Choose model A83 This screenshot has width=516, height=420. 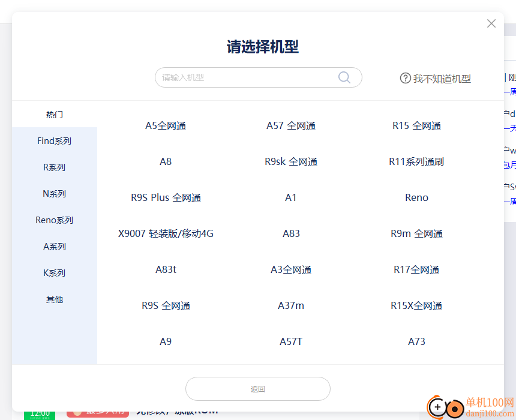pos(291,233)
